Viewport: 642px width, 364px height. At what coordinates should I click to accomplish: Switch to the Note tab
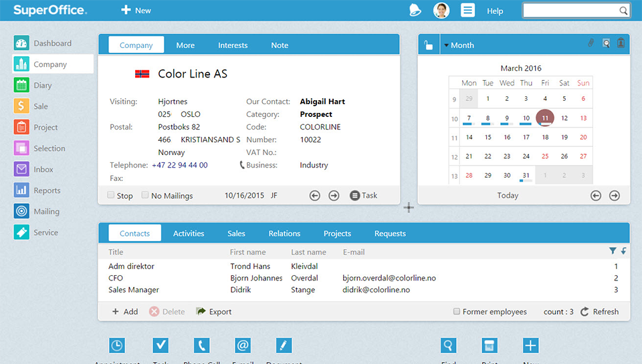tap(280, 45)
